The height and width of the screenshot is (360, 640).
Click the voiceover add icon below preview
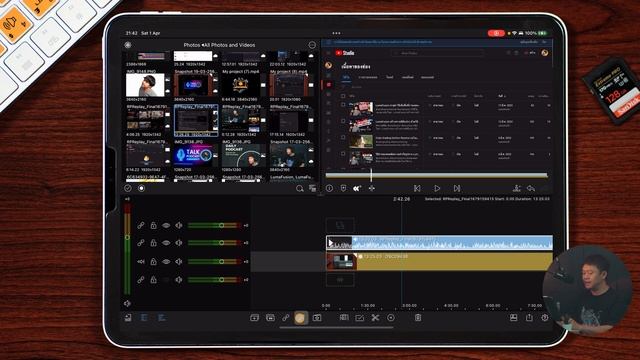coord(516,188)
